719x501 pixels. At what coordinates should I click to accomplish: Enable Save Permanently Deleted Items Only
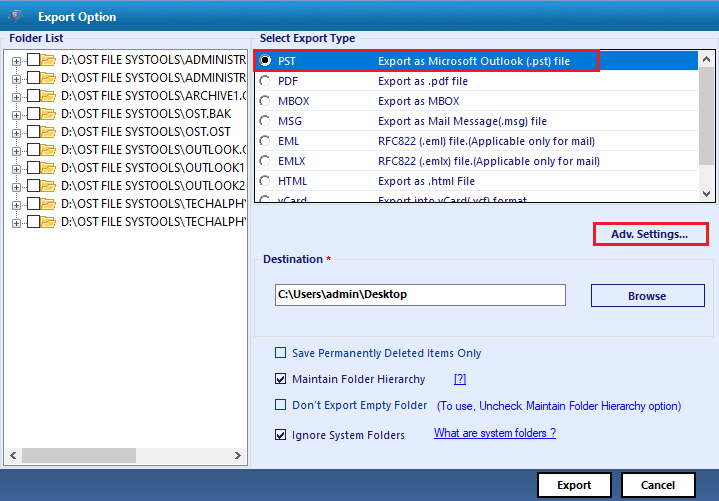pyautogui.click(x=280, y=352)
